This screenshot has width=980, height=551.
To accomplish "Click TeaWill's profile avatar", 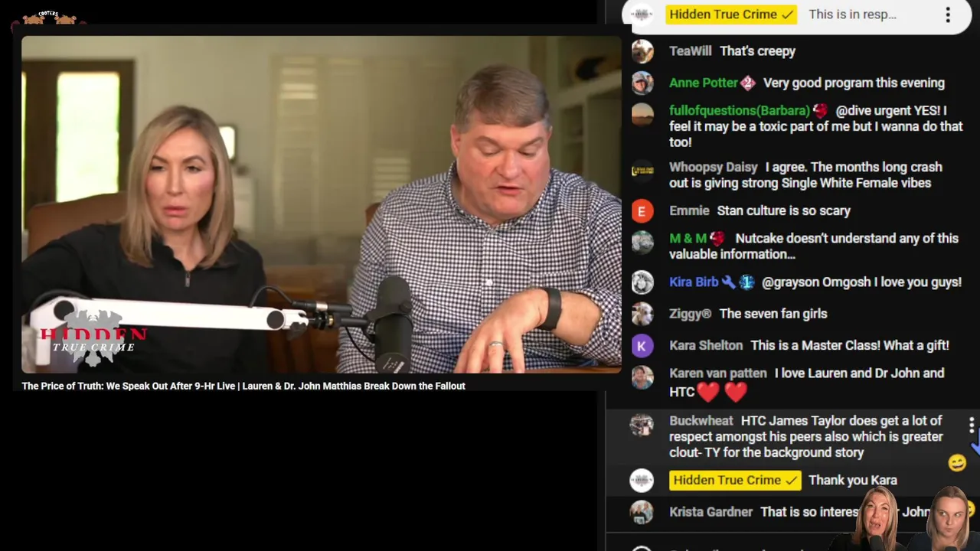I will (642, 51).
